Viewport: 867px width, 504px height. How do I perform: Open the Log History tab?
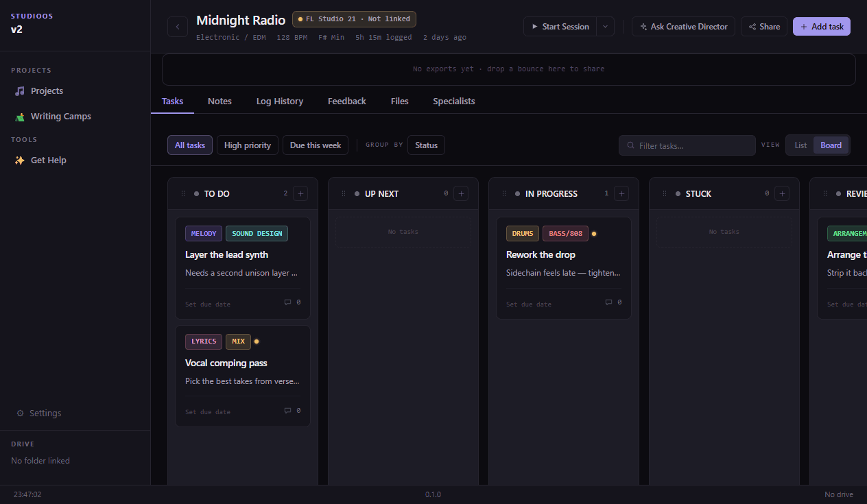coord(280,101)
